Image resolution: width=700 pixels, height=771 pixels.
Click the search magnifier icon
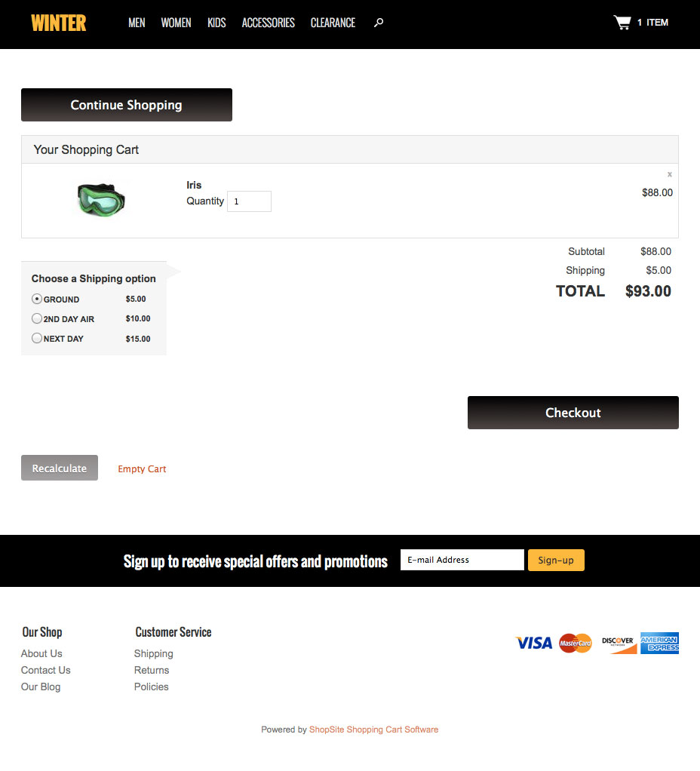pyautogui.click(x=379, y=23)
